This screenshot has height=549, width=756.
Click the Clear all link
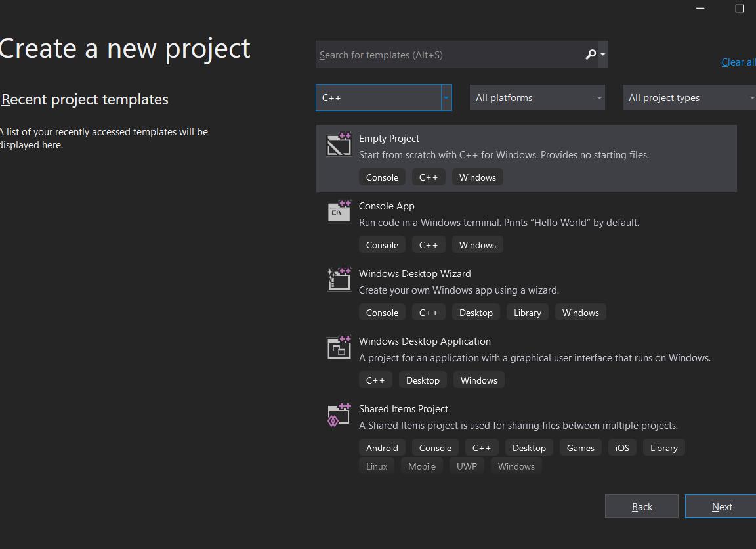pyautogui.click(x=738, y=62)
